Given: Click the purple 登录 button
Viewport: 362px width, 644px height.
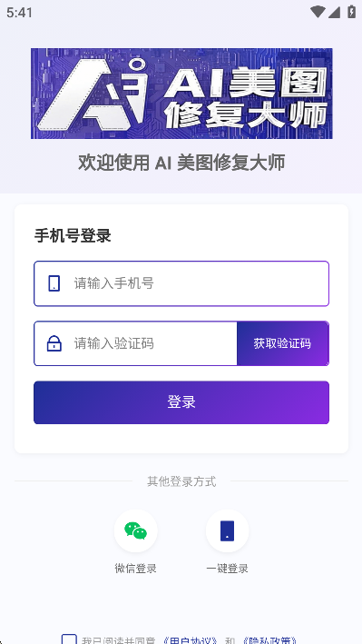Looking at the screenshot, I should (x=181, y=402).
